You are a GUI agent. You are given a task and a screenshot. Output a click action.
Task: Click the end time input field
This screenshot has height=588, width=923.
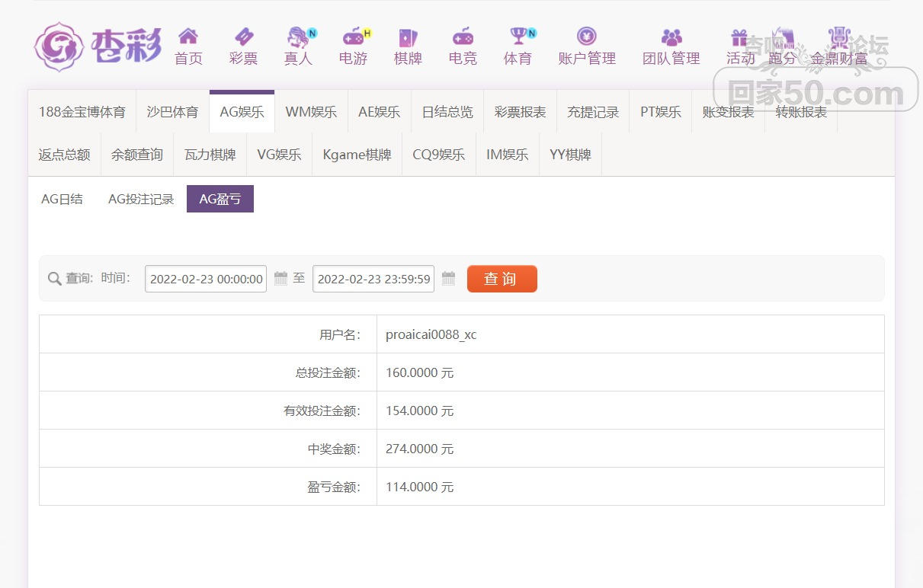373,279
